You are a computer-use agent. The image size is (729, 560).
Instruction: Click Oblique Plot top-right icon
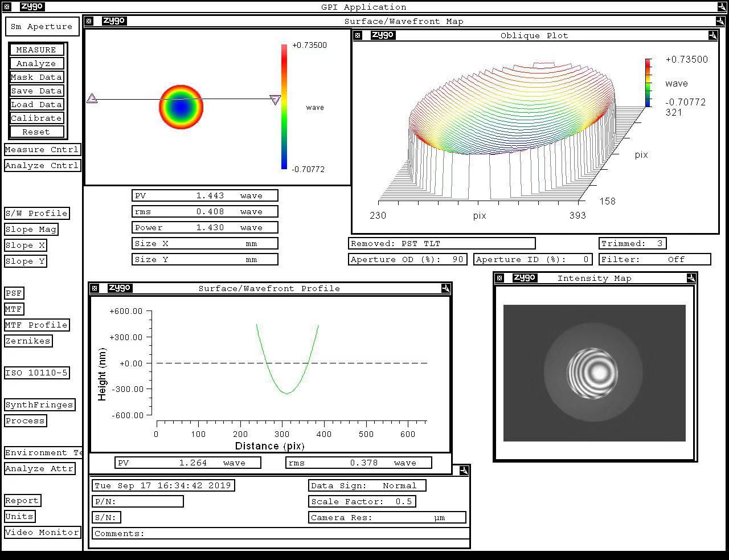712,35
